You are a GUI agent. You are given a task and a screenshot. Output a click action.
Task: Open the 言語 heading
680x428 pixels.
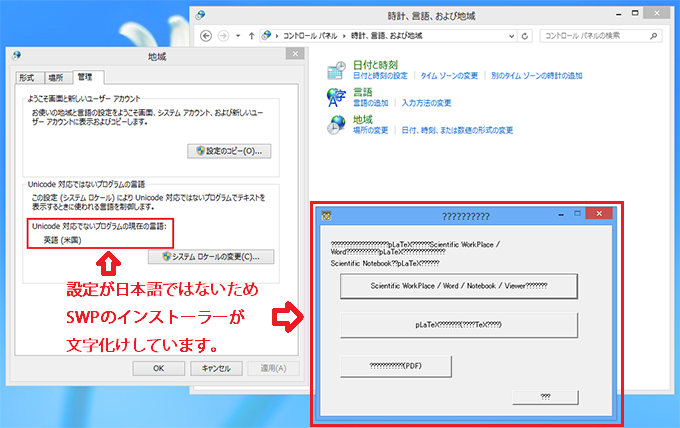[363, 92]
